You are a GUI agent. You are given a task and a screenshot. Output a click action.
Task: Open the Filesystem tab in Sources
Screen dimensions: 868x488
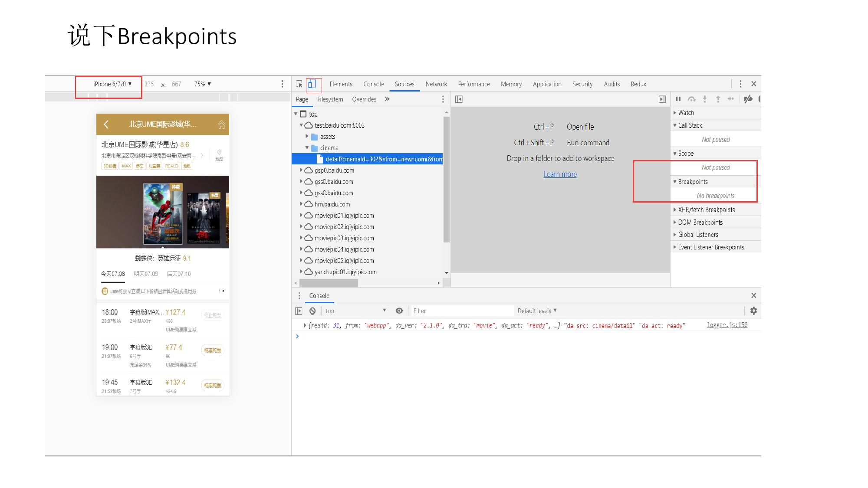pyautogui.click(x=330, y=99)
